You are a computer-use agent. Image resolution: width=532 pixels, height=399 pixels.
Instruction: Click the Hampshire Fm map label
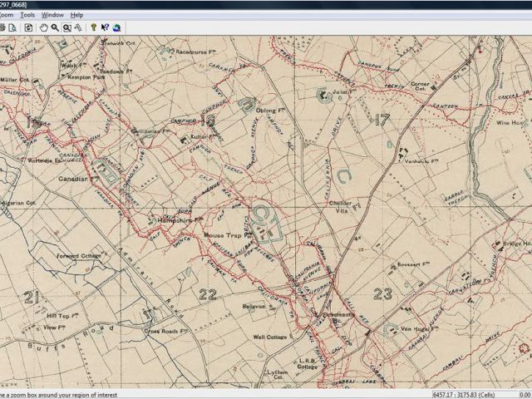click(x=180, y=220)
